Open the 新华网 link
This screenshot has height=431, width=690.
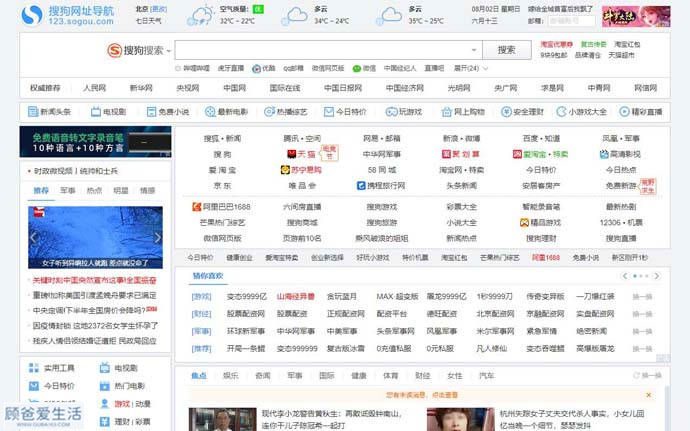click(141, 88)
